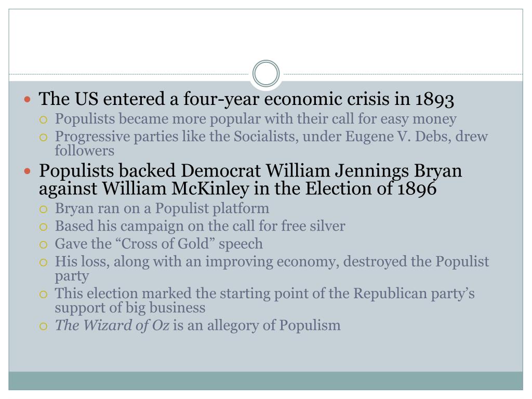Select the line about the 1893 economic crisis
532x399 pixels.
[246, 99]
